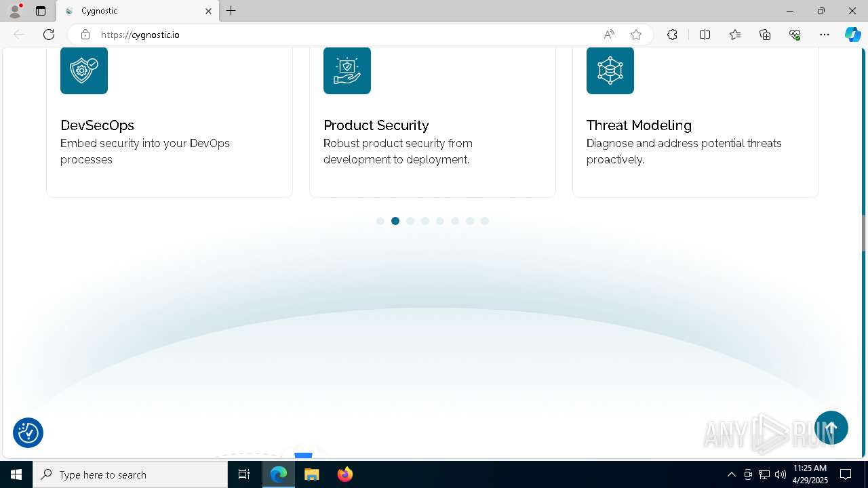Click the taskbar search box
868x488 pixels.
point(130,474)
